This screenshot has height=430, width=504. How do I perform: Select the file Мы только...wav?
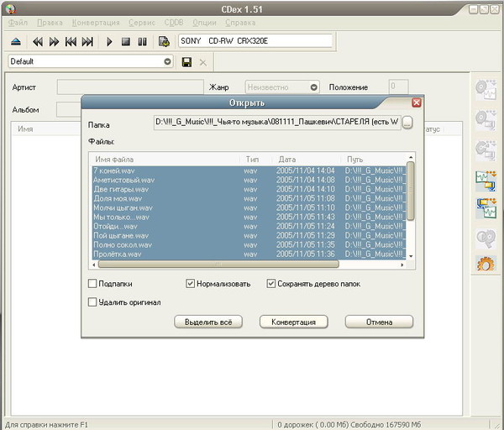(249, 218)
